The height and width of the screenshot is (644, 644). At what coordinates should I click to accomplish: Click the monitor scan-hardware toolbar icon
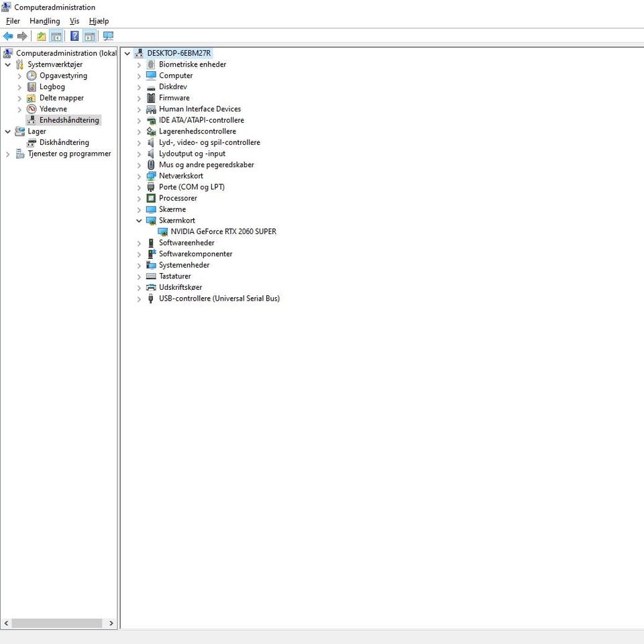point(108,36)
